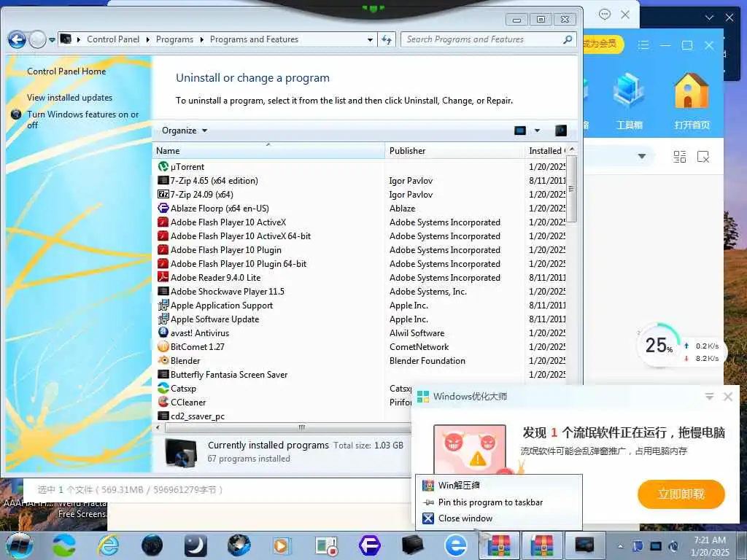Screen dimensions: 747x560
Task: Click the grid view icon in blue window
Action: point(679,157)
